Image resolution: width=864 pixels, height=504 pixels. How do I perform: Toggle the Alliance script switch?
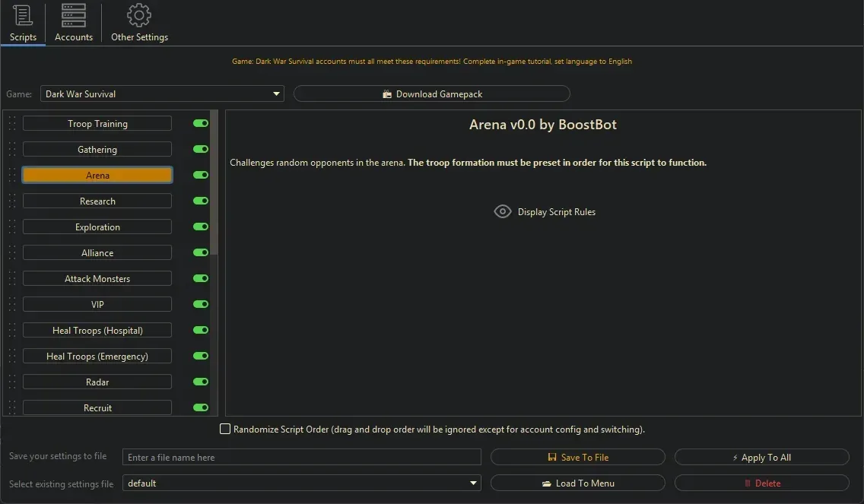pyautogui.click(x=201, y=253)
